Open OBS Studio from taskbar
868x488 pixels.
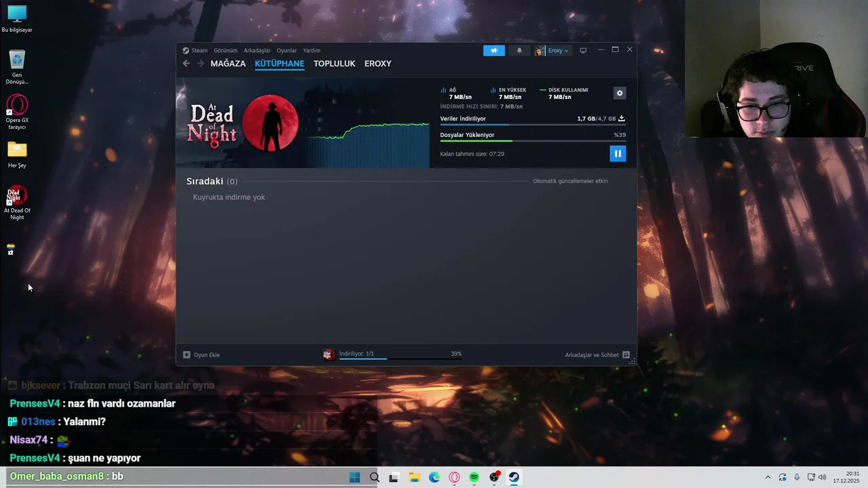tap(494, 477)
